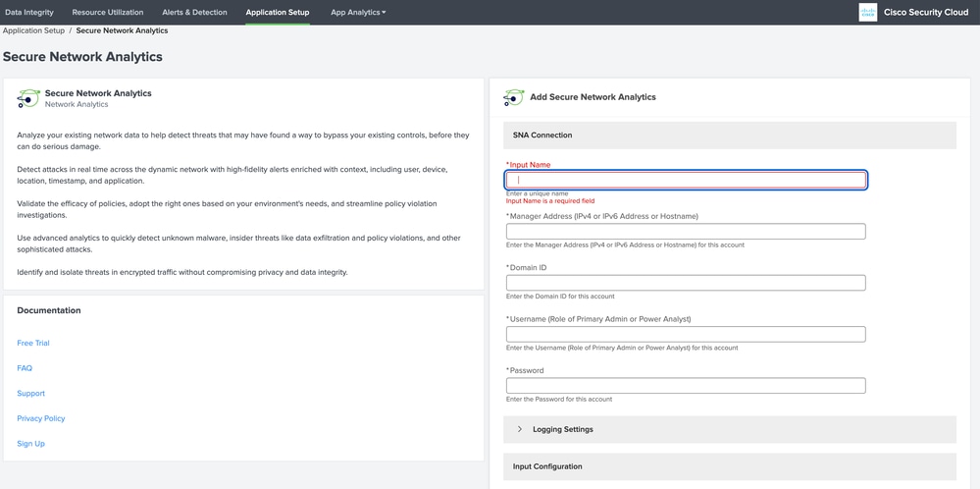Click the Password input field
Screen dimensions: 980x489
[x=686, y=385]
